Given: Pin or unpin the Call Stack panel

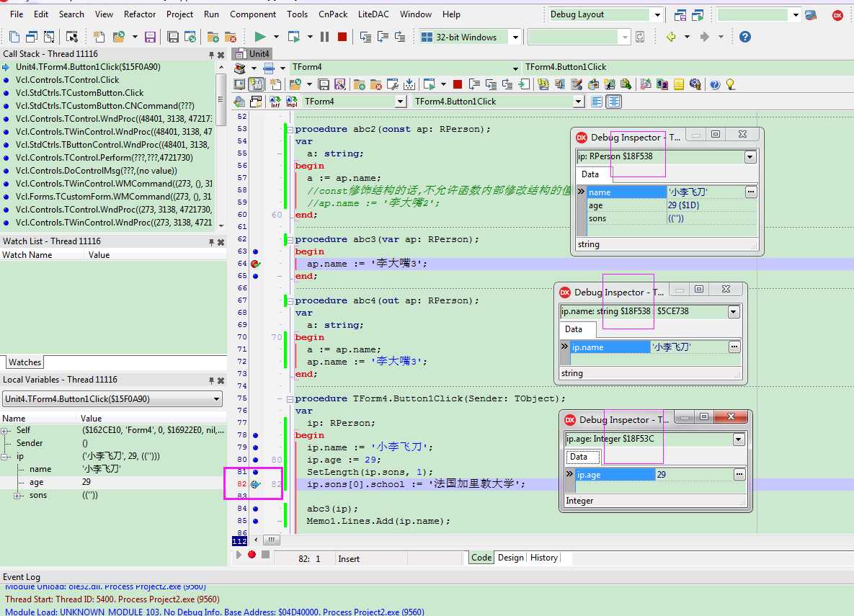Looking at the screenshot, I should pos(211,55).
